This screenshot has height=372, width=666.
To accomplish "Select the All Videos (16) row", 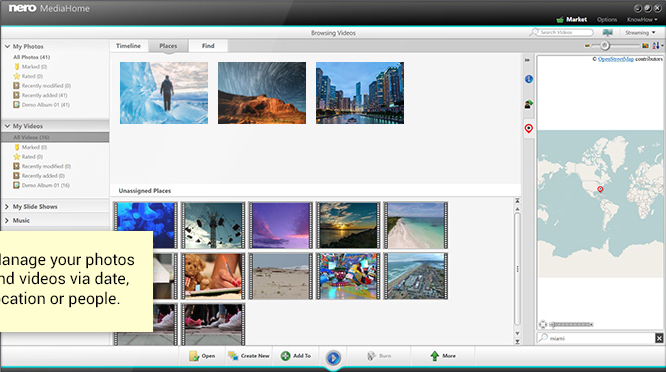I will [55, 137].
